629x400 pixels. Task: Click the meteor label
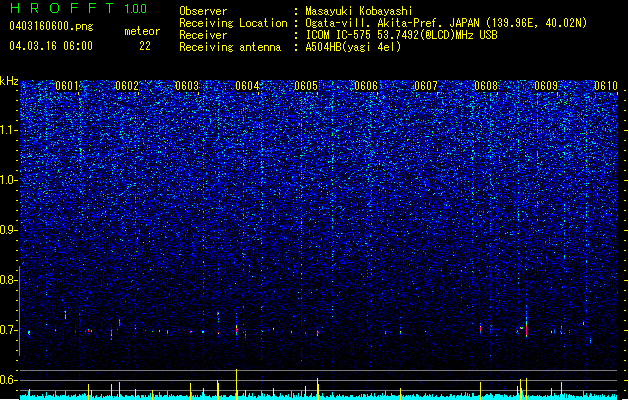[142, 31]
